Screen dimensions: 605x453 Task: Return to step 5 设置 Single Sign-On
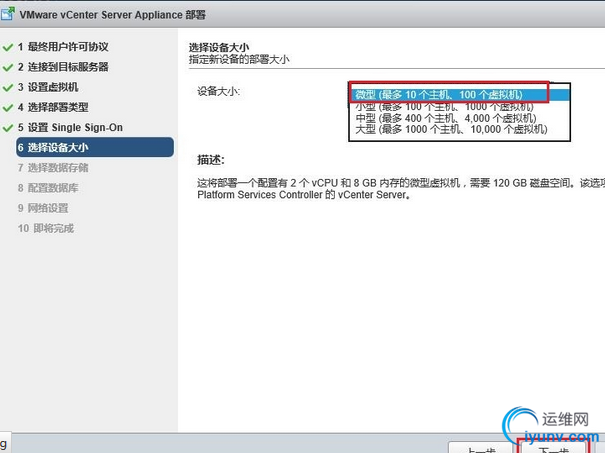(70, 127)
